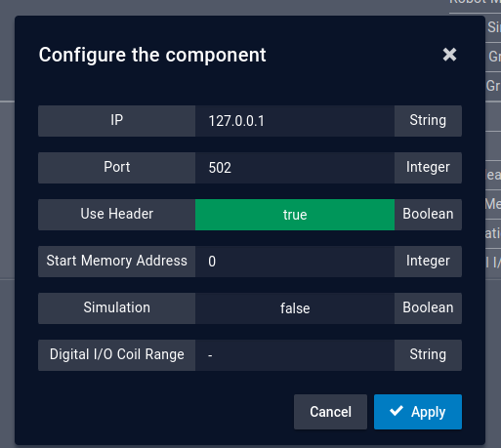Edit the Start Memory Address value
The width and height of the screenshot is (501, 448).
[x=295, y=262]
